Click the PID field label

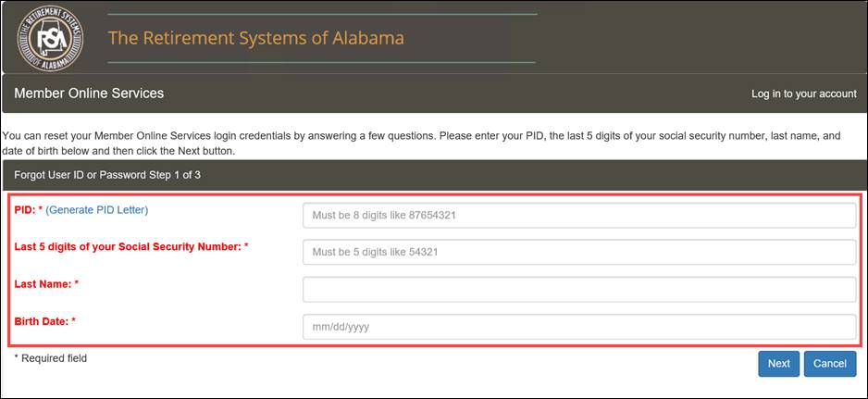tap(25, 210)
